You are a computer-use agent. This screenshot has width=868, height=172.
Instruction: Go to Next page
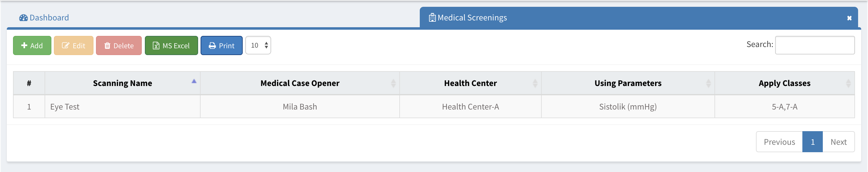coord(838,142)
